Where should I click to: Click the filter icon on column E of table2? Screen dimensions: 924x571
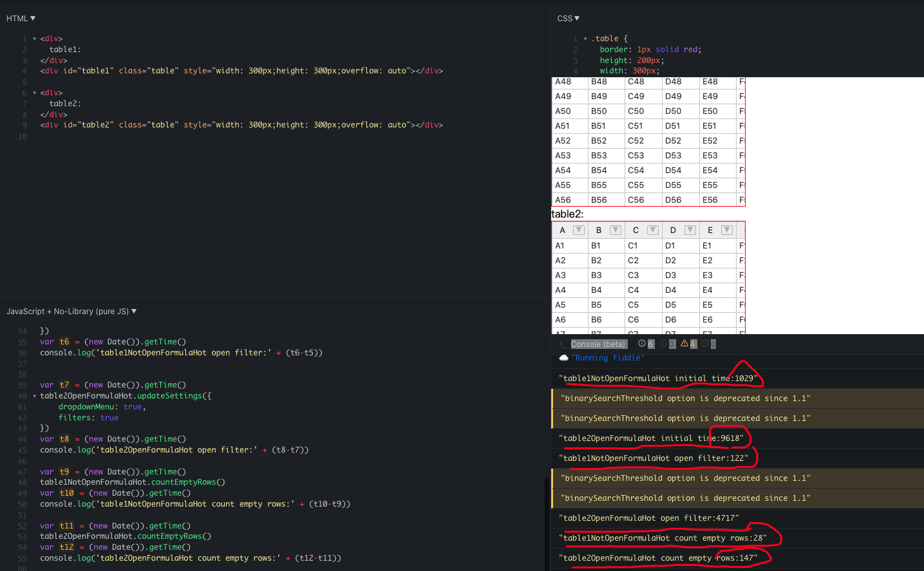pyautogui.click(x=727, y=230)
